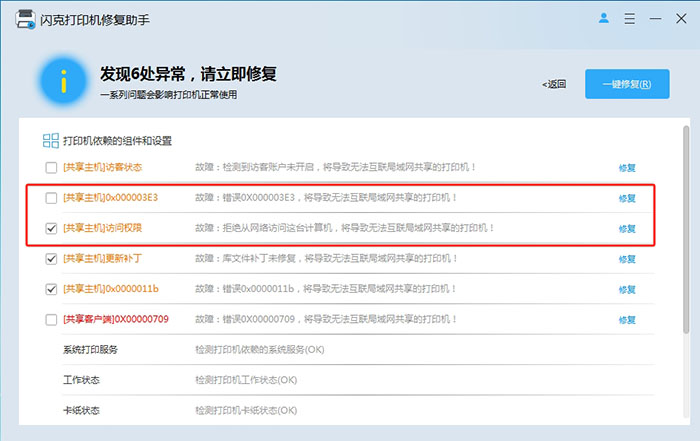Image resolution: width=700 pixels, height=441 pixels.
Task: Click the blue info alert icon
Action: (x=65, y=83)
